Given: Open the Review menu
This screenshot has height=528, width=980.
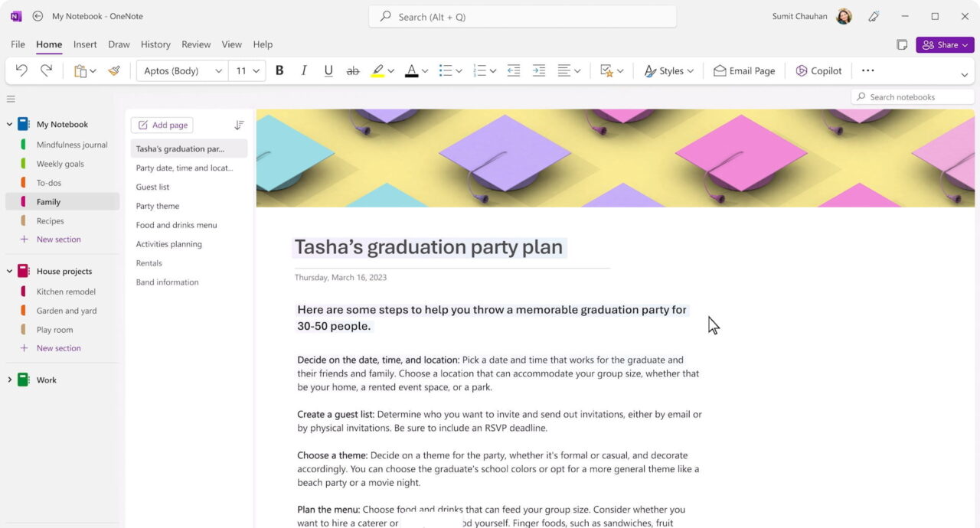Looking at the screenshot, I should 196,44.
